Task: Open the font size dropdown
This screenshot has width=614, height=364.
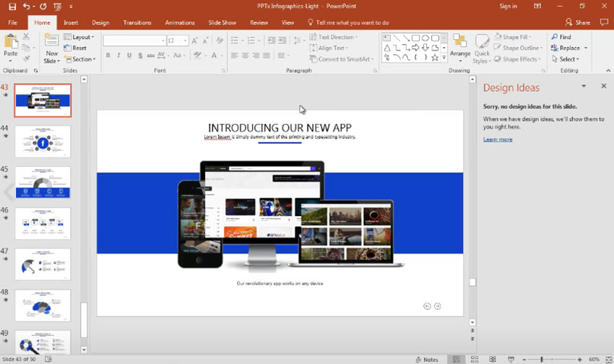Action: [185, 40]
